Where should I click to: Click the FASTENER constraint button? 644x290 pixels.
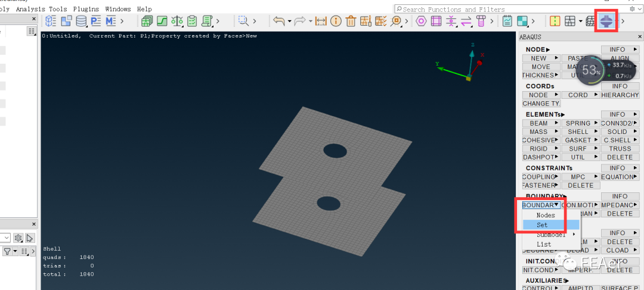541,185
